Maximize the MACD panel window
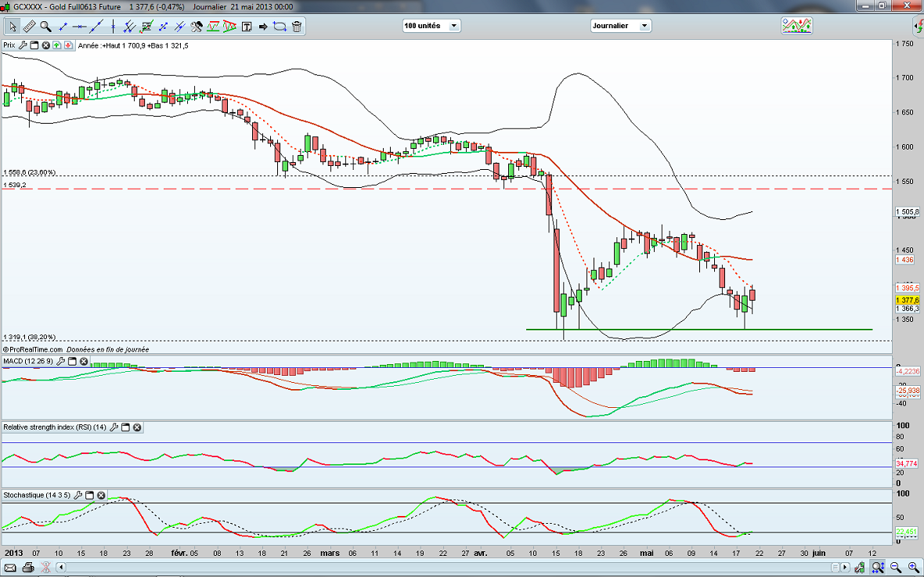This screenshot has width=924, height=577. click(x=72, y=361)
